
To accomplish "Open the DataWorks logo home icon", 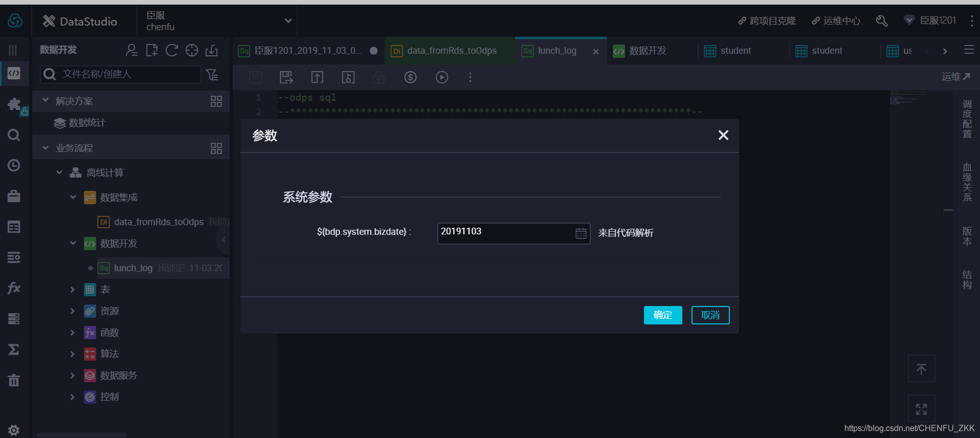I will point(15,21).
